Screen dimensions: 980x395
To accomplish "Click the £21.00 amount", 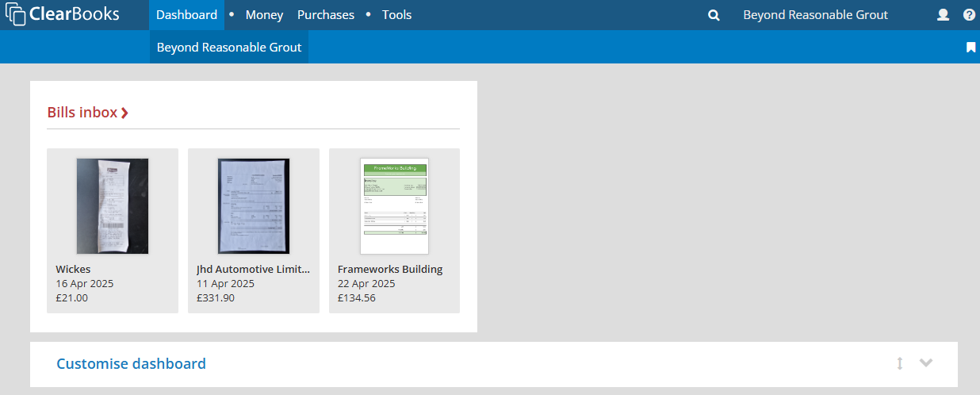I will click(x=72, y=298).
